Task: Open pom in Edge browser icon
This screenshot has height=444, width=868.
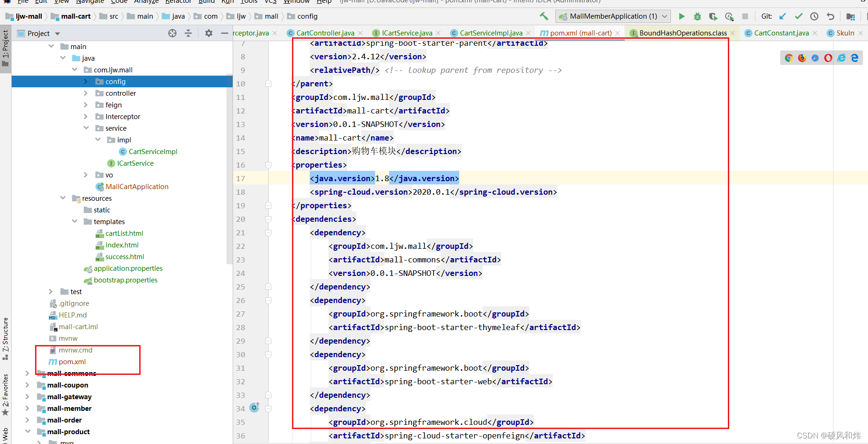Action: [x=854, y=58]
